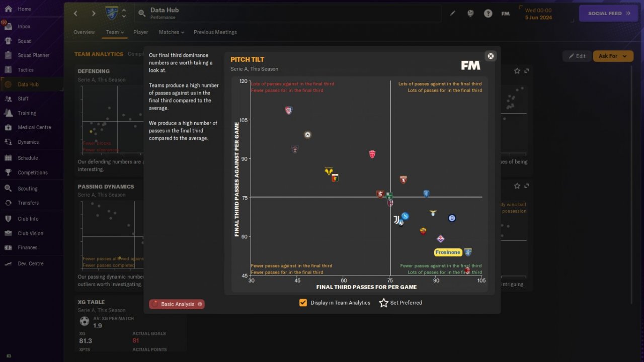Open the Staff section
Screen dimensions: 644x362
[23, 99]
